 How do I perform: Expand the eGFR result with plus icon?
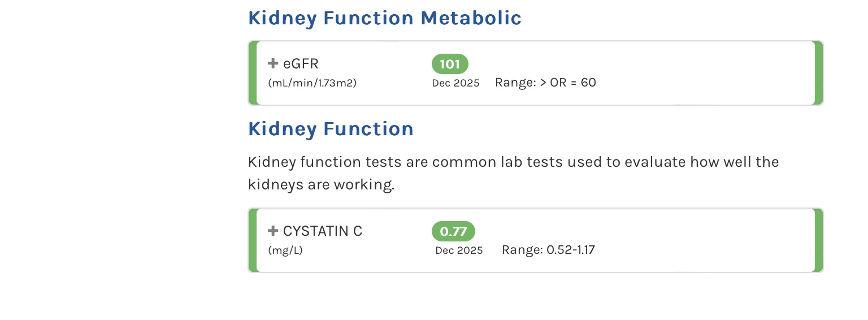point(273,64)
